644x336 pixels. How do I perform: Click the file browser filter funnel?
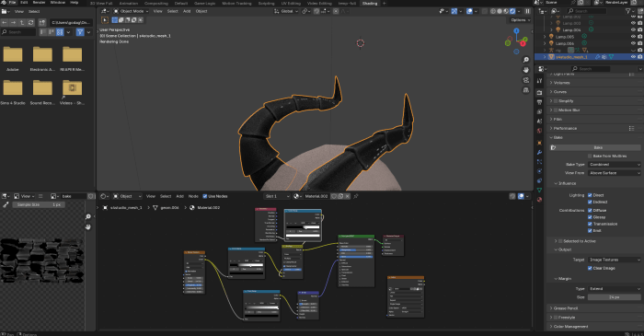80,32
